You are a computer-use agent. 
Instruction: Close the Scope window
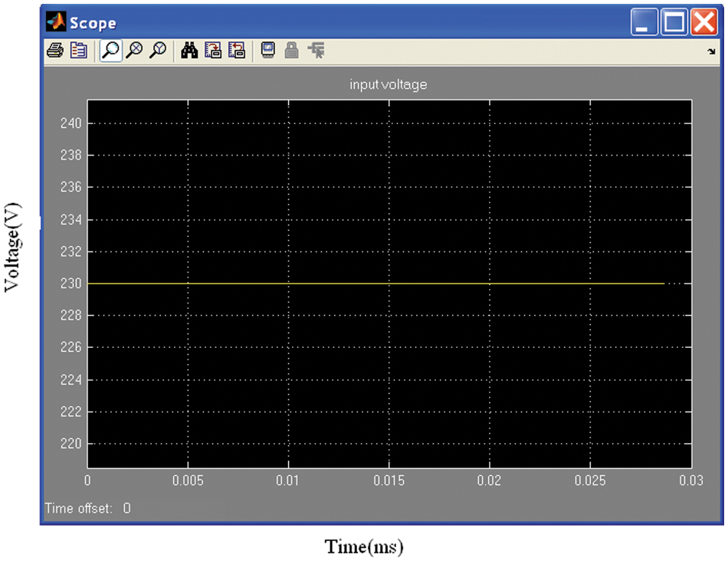pos(703,22)
